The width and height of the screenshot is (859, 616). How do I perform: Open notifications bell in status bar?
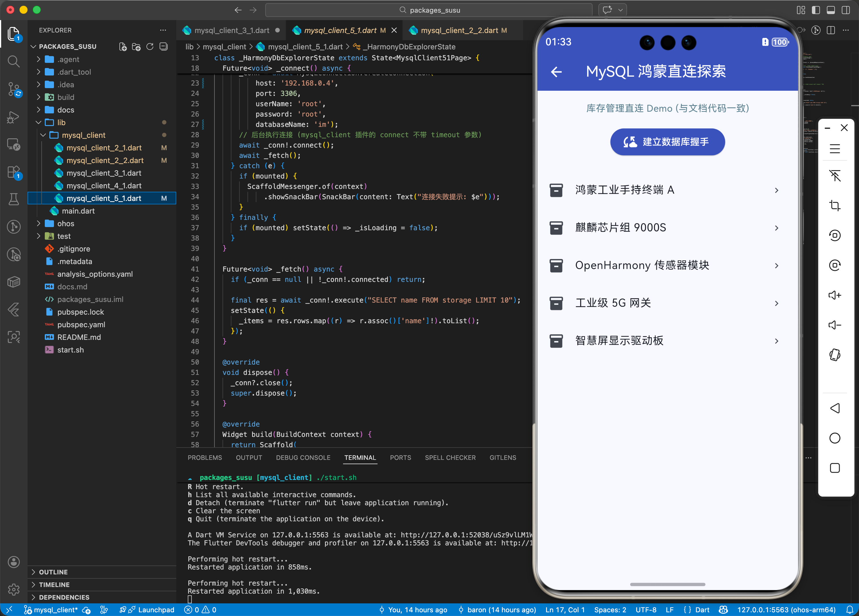tap(850, 610)
